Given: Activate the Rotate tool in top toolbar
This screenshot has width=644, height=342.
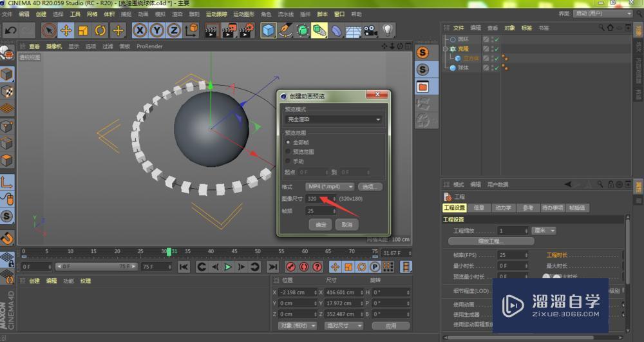Looking at the screenshot, I should coord(100,30).
